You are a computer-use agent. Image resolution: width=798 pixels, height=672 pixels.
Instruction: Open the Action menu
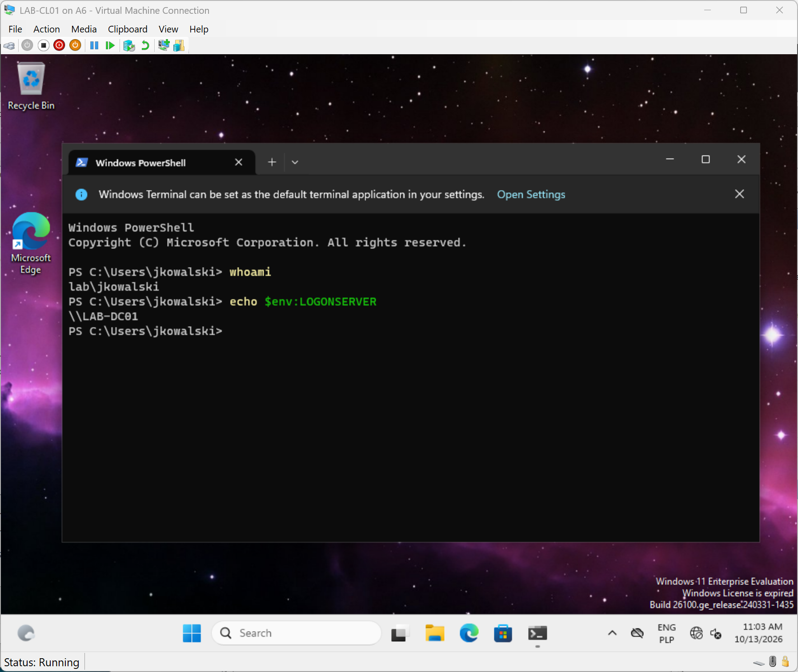pos(46,29)
